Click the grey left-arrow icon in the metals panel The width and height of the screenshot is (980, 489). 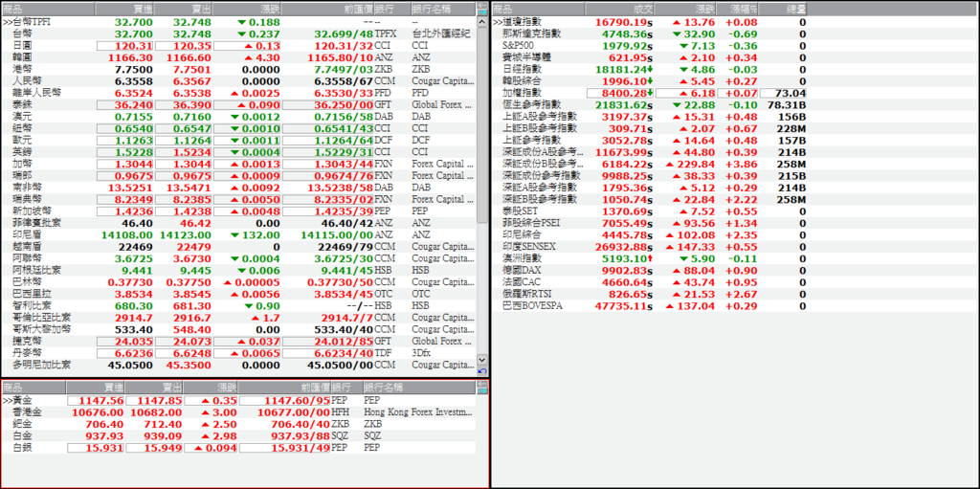(x=482, y=384)
